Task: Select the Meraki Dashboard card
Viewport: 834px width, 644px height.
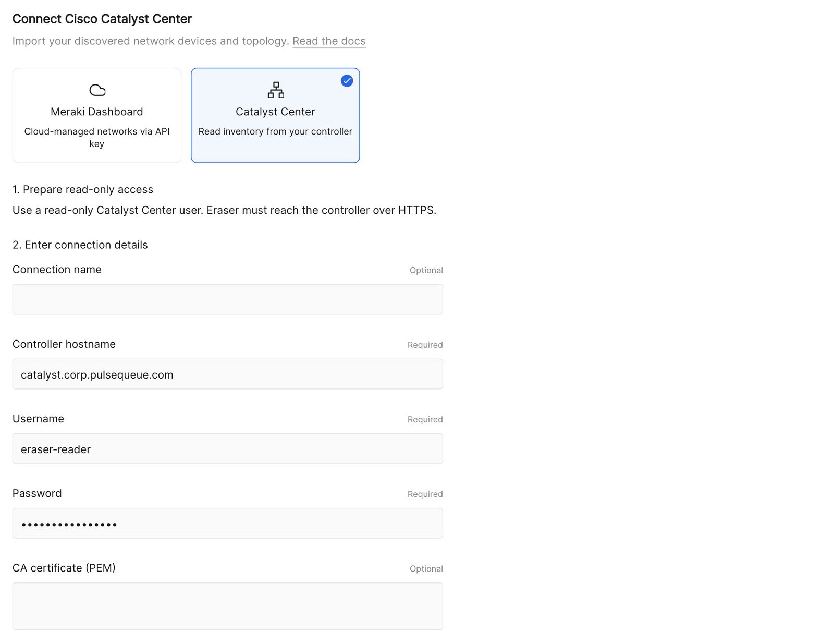Action: tap(97, 115)
